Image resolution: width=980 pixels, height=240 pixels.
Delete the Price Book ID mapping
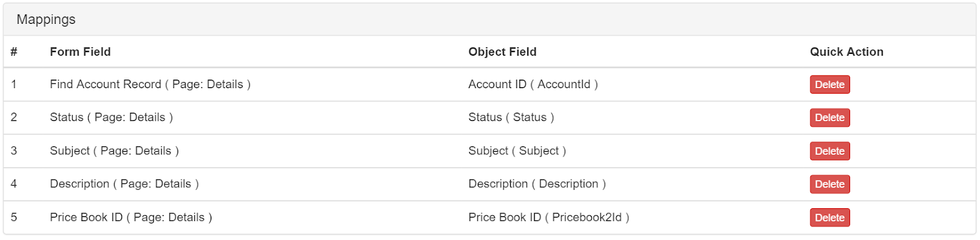tap(829, 217)
